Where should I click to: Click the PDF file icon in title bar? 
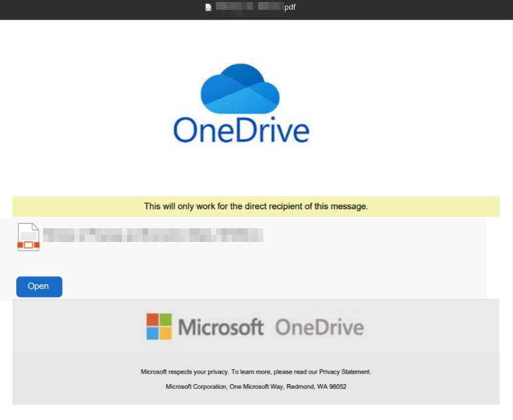tap(208, 7)
